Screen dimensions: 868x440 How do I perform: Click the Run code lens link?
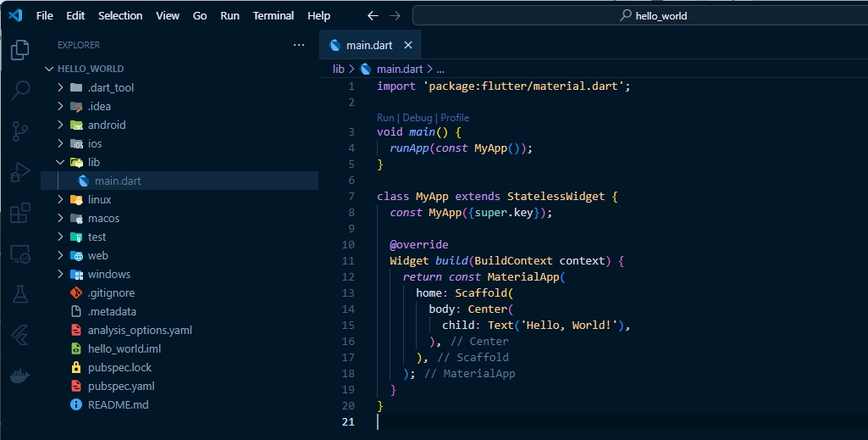coord(385,118)
